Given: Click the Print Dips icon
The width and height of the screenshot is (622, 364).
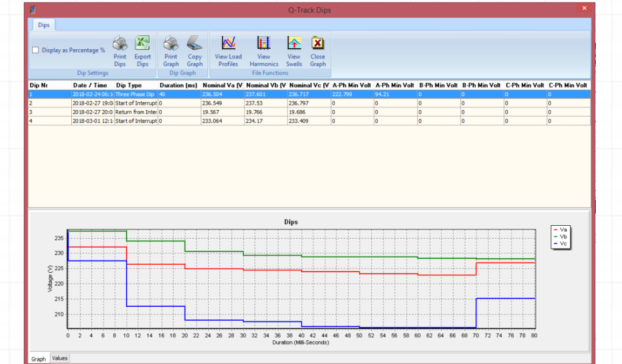Looking at the screenshot, I should [x=120, y=44].
